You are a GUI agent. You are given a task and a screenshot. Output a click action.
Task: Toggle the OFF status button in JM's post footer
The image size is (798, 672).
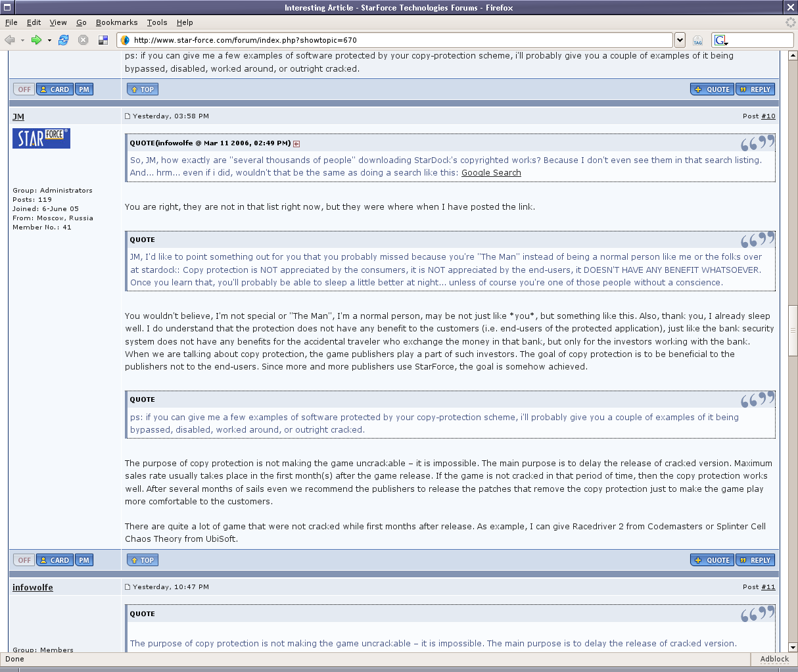pyautogui.click(x=24, y=560)
